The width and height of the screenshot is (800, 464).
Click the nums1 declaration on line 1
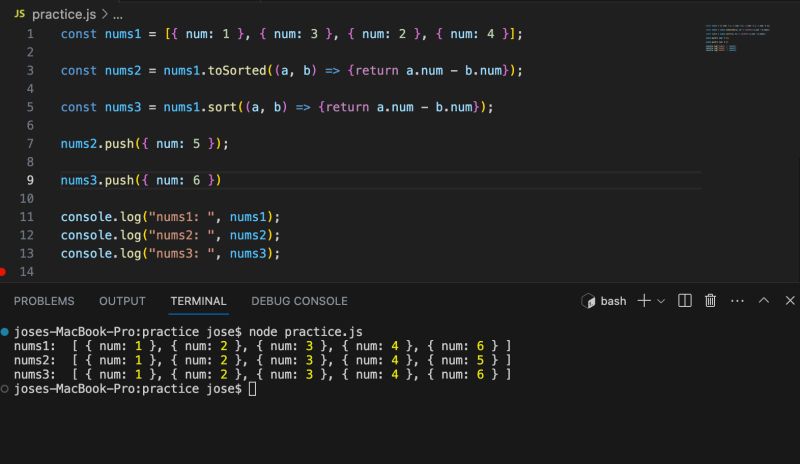point(292,34)
